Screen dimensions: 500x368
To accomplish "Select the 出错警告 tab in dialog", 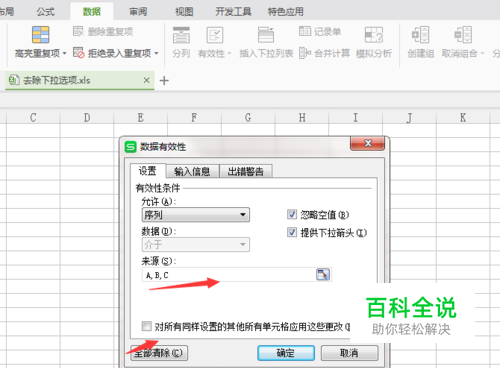I will coord(246,171).
